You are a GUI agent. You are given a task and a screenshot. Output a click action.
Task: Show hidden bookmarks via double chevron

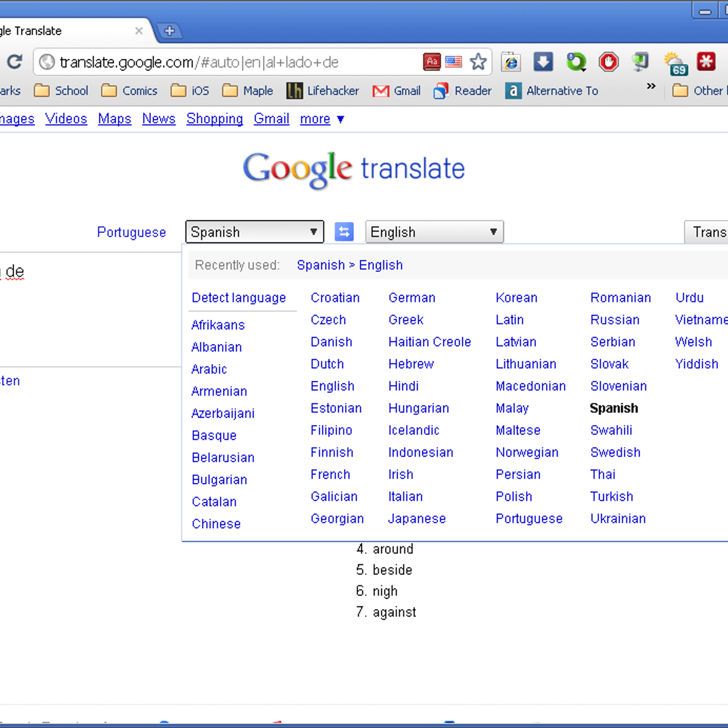coord(651,86)
